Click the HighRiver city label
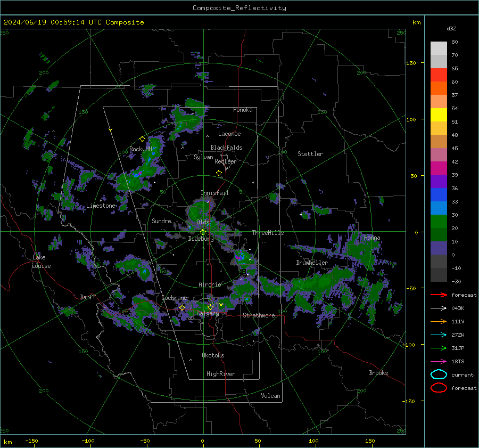The image size is (479, 448). (x=221, y=374)
